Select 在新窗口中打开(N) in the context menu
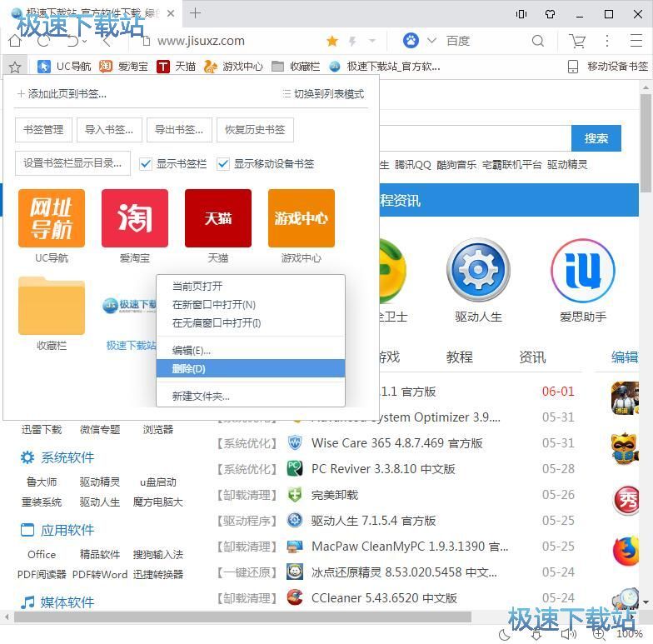 tap(250, 305)
